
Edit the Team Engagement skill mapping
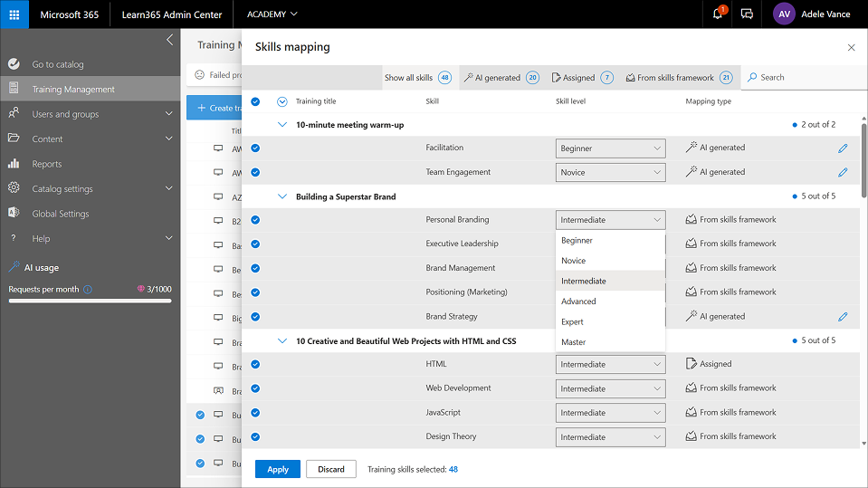point(843,172)
